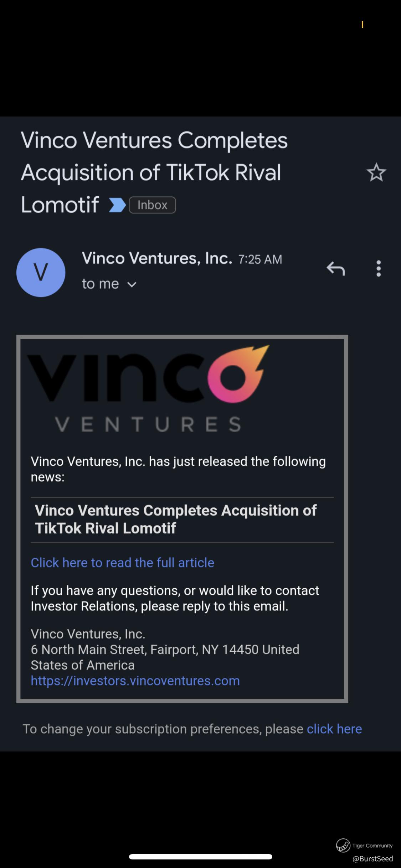Tap the reply arrow icon

point(336,268)
